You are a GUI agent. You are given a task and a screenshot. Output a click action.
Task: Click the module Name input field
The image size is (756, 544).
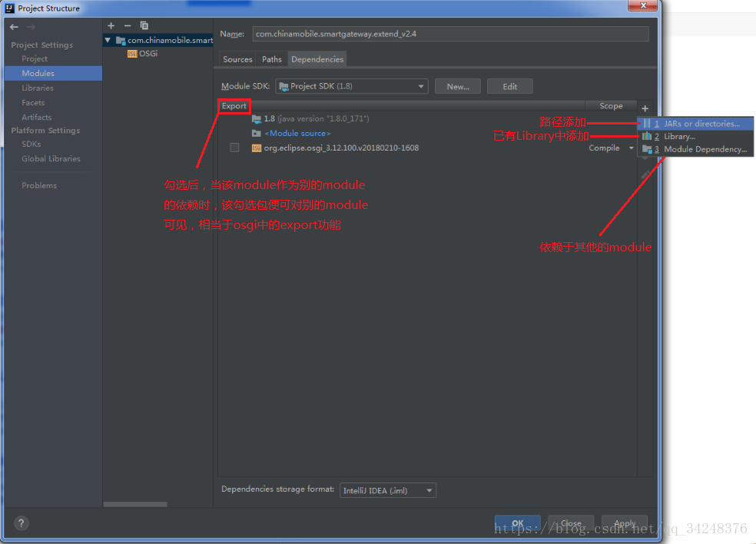click(x=450, y=34)
